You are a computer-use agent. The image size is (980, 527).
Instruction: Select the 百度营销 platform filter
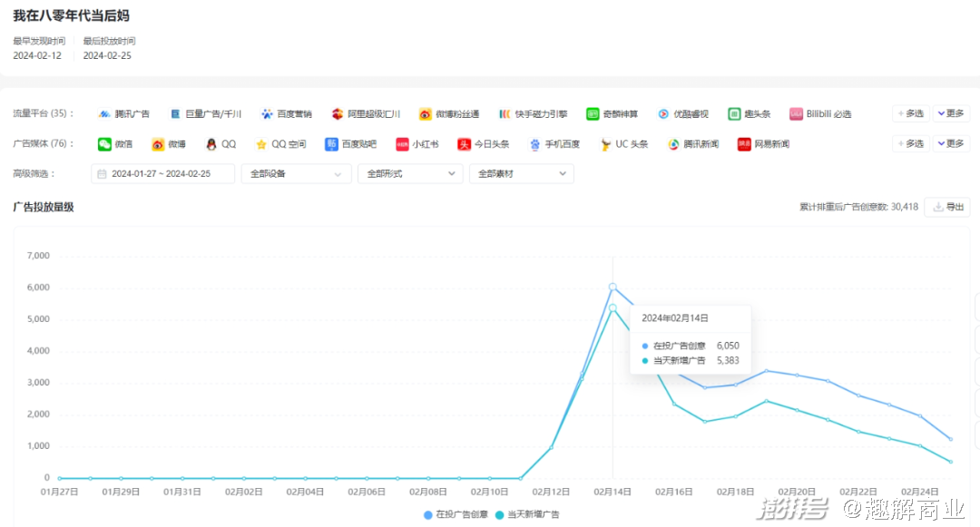click(287, 114)
